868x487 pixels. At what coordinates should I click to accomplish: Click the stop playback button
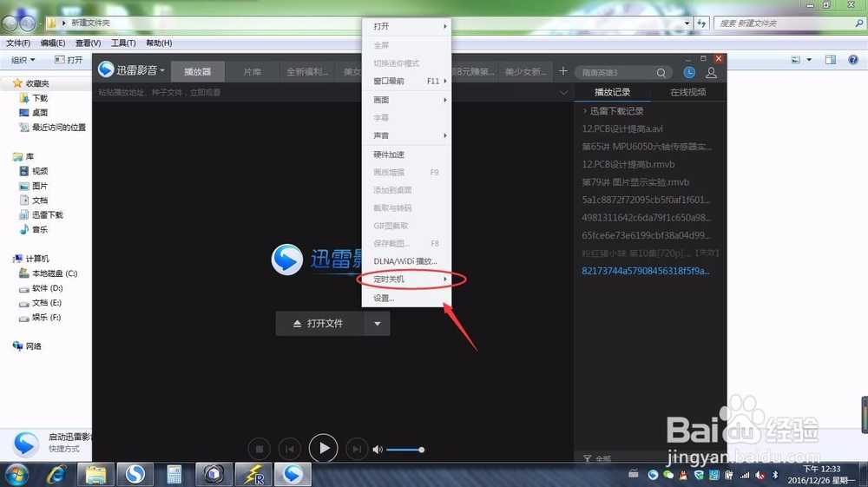[259, 450]
